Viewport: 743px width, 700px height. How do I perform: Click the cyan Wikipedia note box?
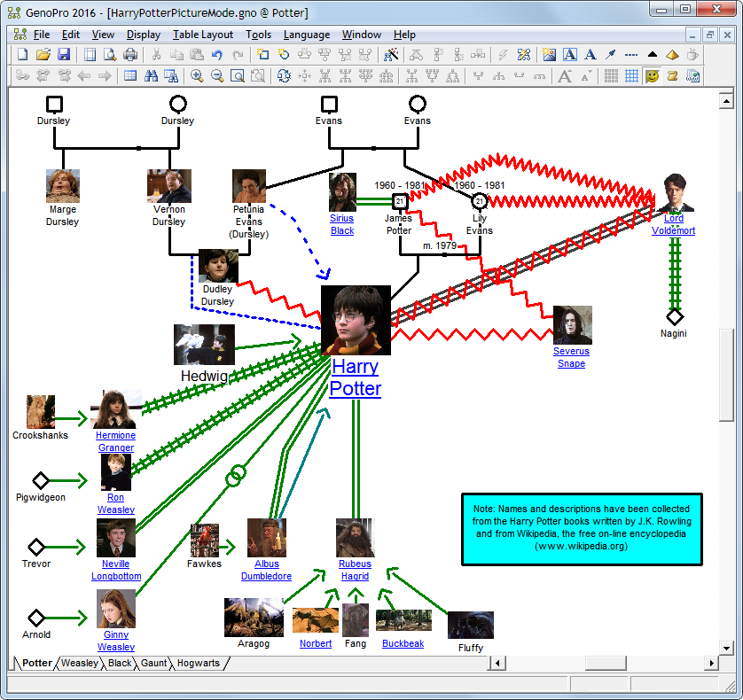[x=582, y=529]
